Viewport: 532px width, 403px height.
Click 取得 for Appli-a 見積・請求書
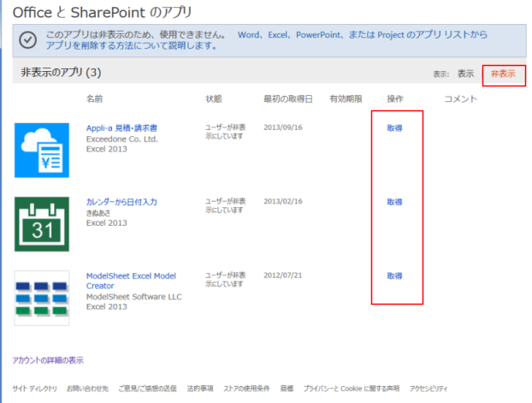coord(394,128)
